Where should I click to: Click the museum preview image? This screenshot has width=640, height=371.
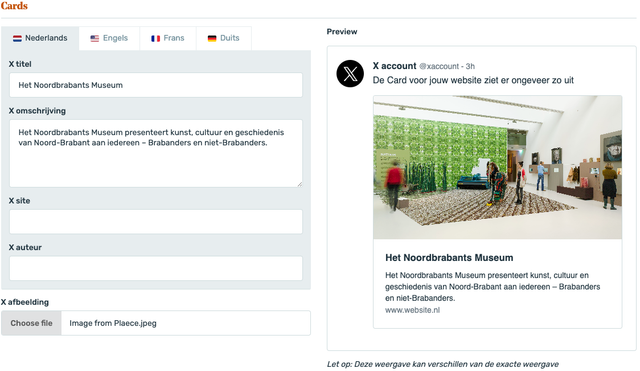(x=498, y=167)
